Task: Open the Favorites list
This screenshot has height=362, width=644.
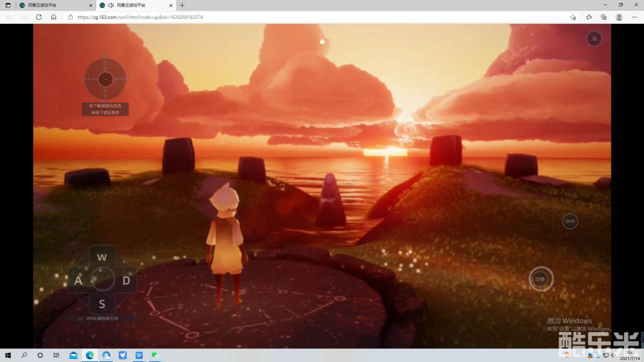Action: point(589,17)
